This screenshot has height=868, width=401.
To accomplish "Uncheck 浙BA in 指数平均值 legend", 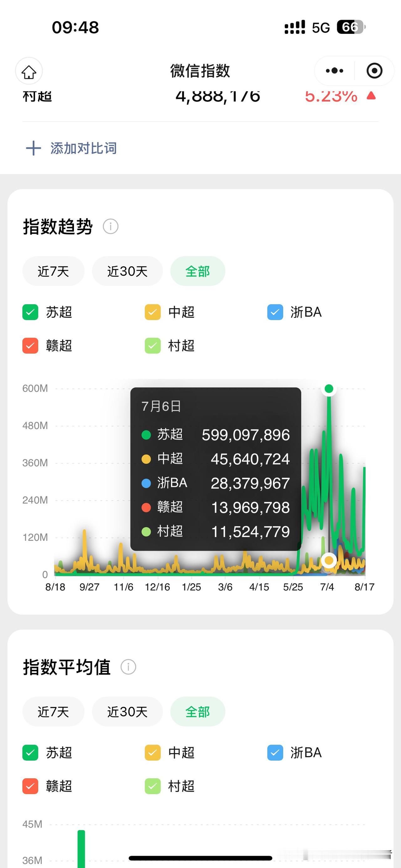I will (275, 753).
